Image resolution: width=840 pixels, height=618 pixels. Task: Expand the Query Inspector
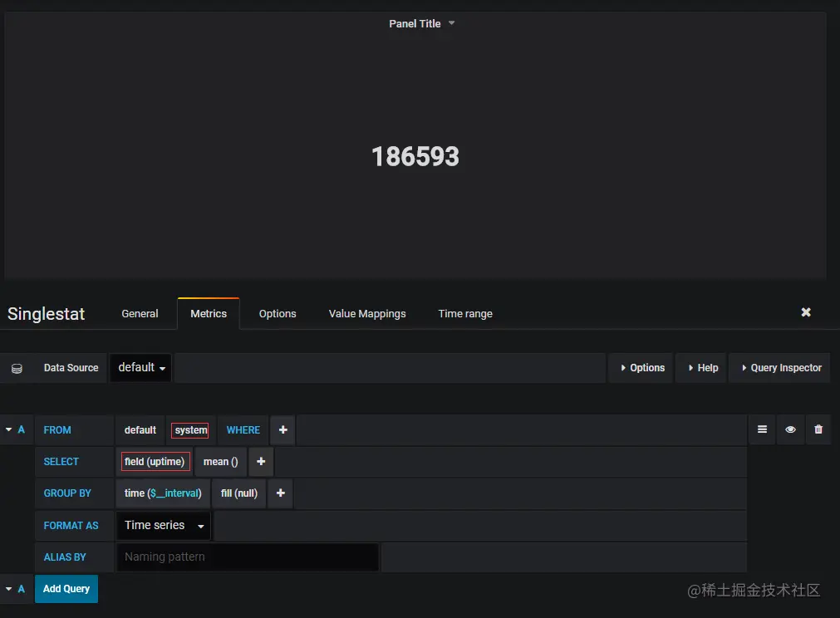point(780,368)
